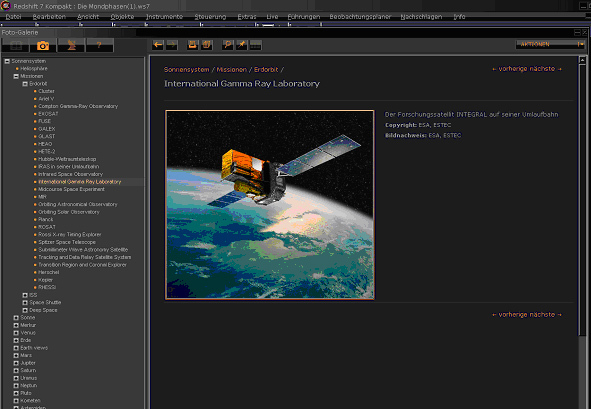Click Sonnensystem in the breadcrumb
The width and height of the screenshot is (591, 409).
187,70
